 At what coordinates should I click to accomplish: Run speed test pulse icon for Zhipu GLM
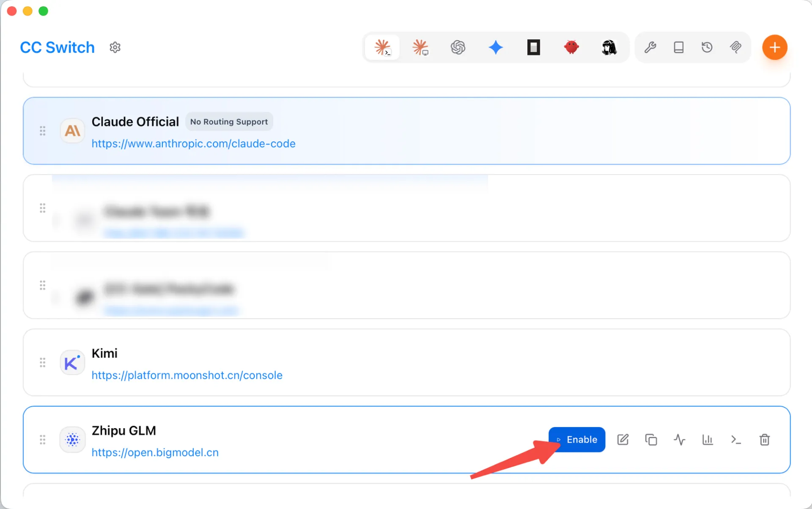click(x=680, y=440)
